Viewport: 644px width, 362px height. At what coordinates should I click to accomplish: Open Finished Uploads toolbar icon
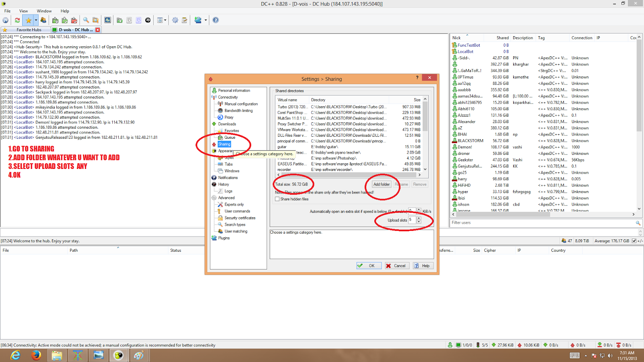click(x=74, y=20)
